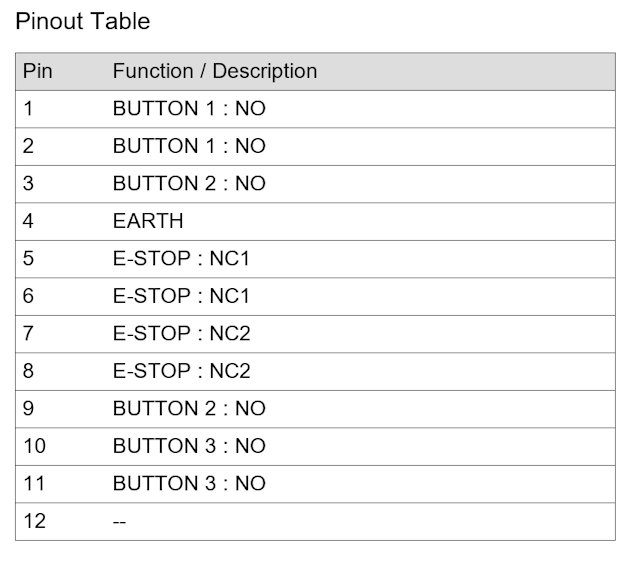This screenshot has height=570, width=630.
Task: Click pin 6 E-STOP : NC1 description
Action: point(181,296)
